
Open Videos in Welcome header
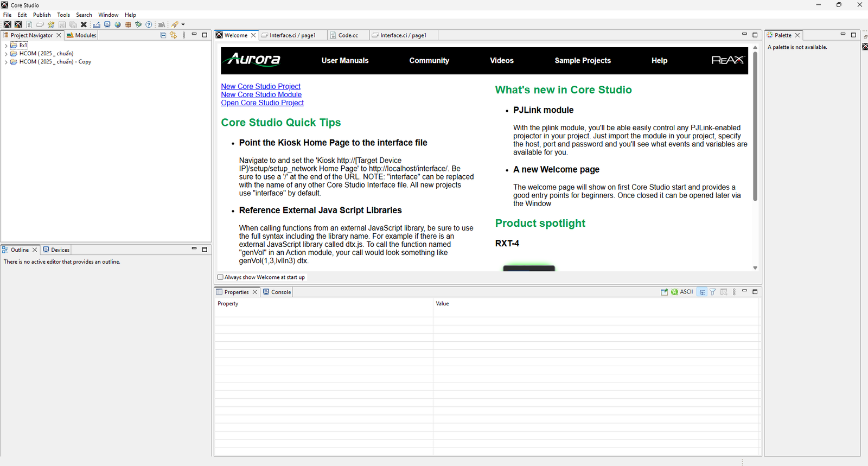(502, 60)
